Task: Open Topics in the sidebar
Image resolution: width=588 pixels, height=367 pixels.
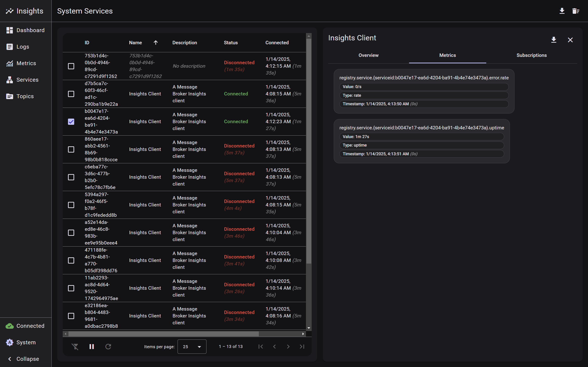Action: (x=25, y=96)
